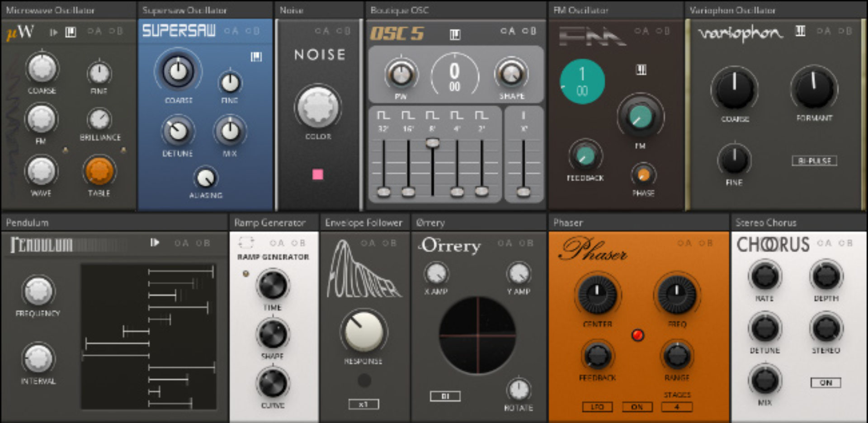868x423 pixels.
Task: Select the Stereo Chorus panel header
Action: pos(766,222)
